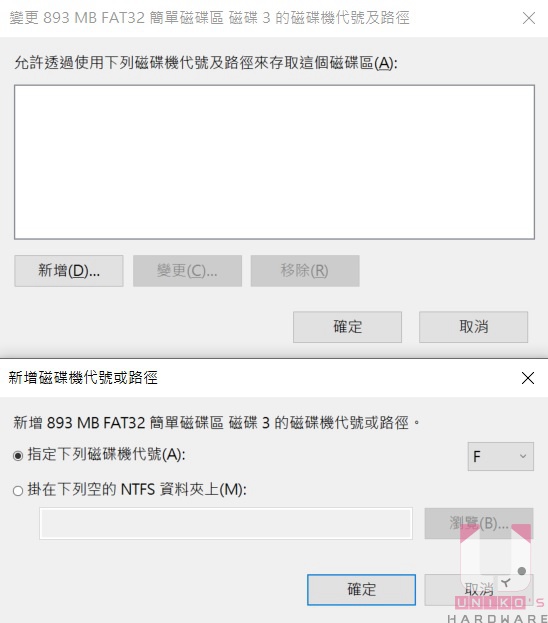
Task: Click the chevron arrow of the F dropdown
Action: (x=523, y=457)
